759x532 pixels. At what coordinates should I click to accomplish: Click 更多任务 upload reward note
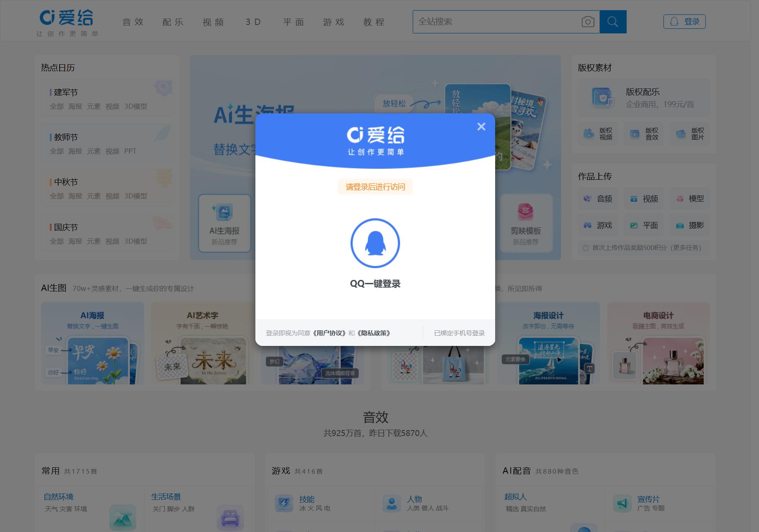686,248
